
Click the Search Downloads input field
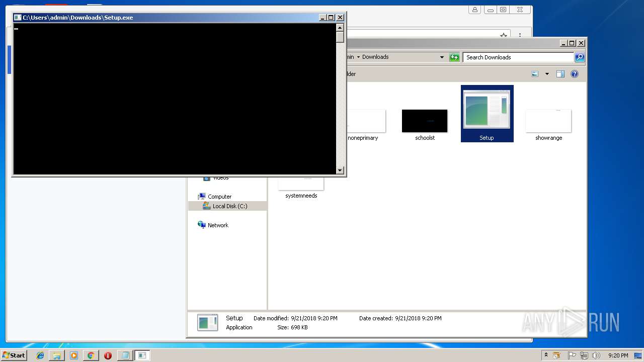(x=518, y=57)
